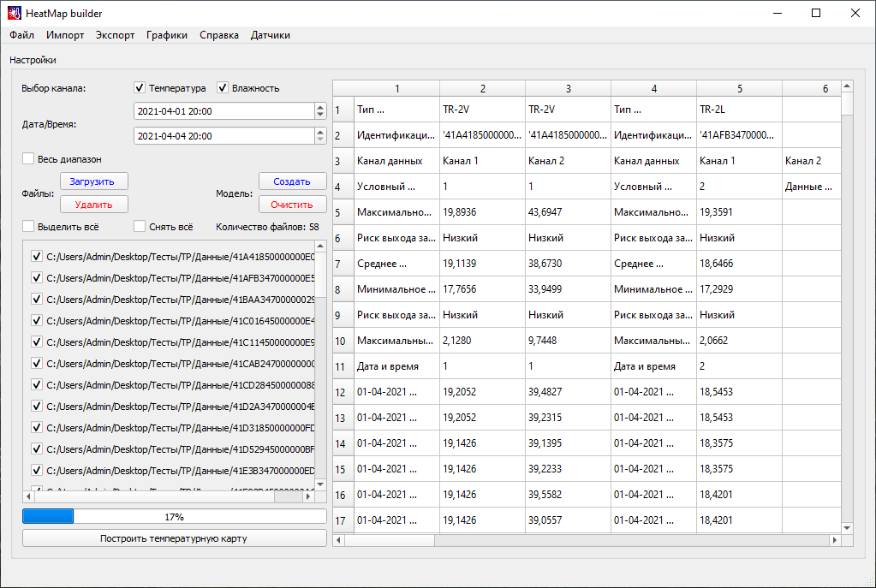Increment the start date 2021-04-01 spinner
The image size is (876, 588).
pyautogui.click(x=320, y=107)
